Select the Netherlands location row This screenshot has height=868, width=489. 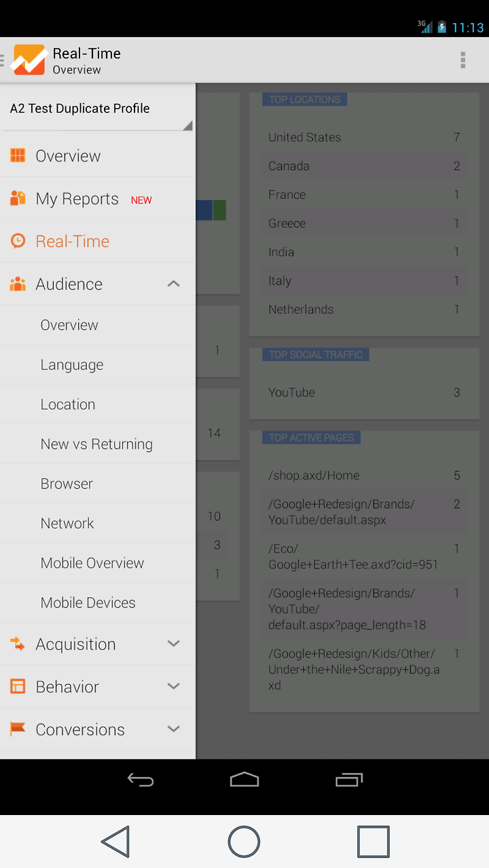coord(364,309)
